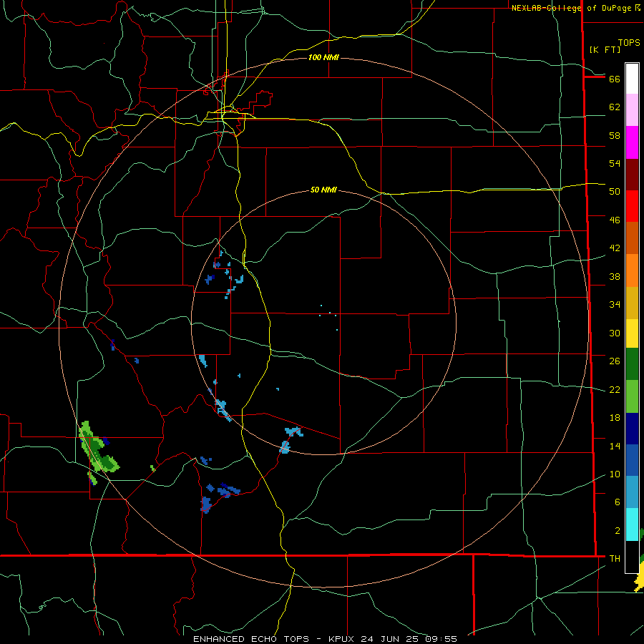Click the "38" legend value
Screen dimensions: 644x644
tap(615, 276)
